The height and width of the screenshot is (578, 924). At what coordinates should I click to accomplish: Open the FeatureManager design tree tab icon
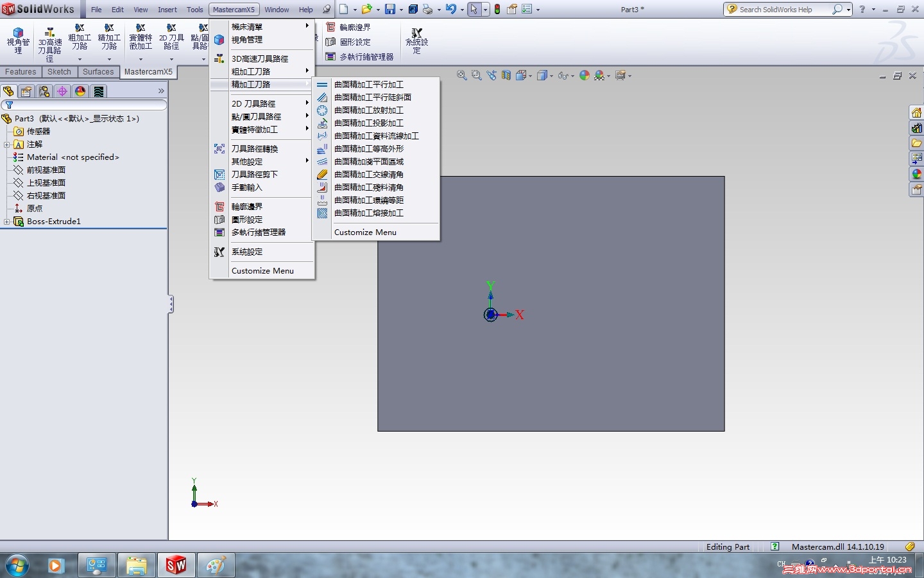point(8,91)
